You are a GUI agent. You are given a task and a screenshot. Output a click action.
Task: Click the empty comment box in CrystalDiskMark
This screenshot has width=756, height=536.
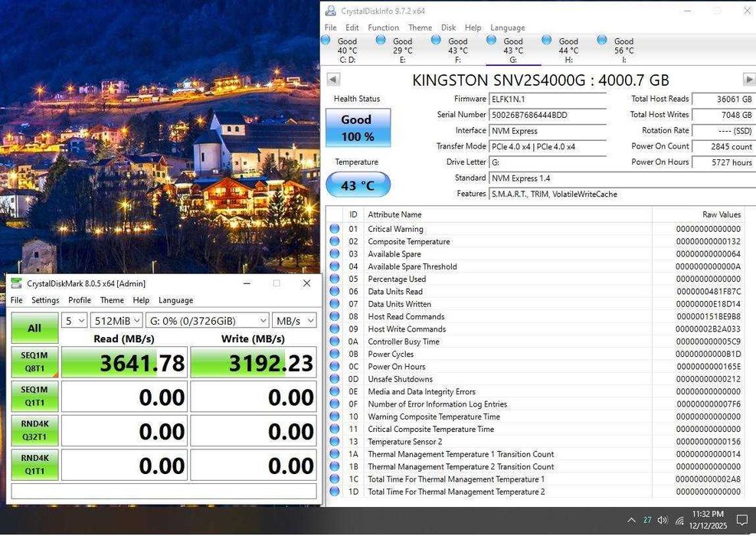pyautogui.click(x=164, y=491)
